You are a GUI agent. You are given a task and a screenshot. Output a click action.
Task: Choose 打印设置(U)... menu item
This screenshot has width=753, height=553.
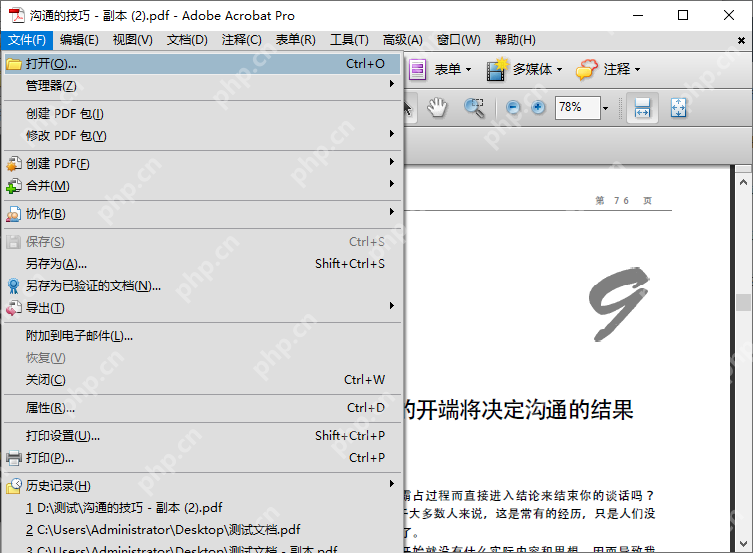[202, 435]
